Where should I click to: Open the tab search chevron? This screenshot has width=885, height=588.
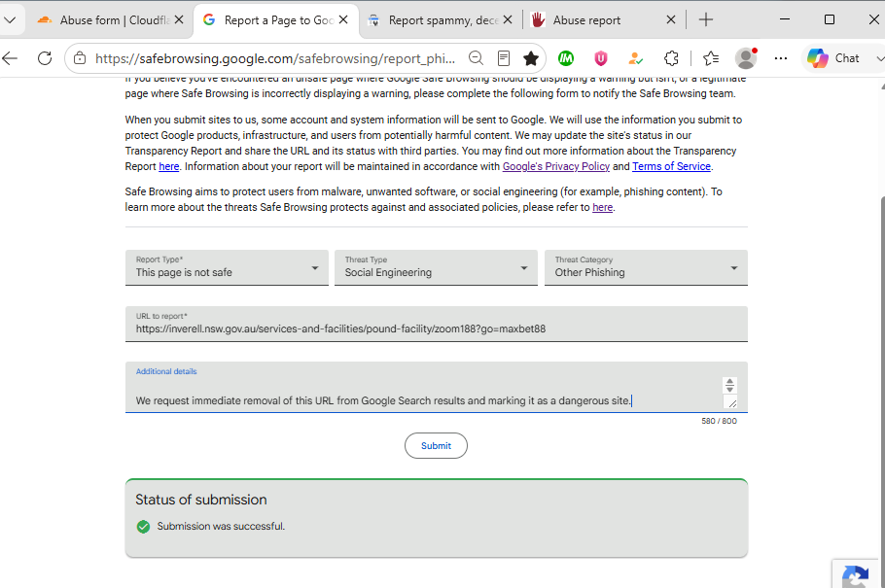pos(10,19)
